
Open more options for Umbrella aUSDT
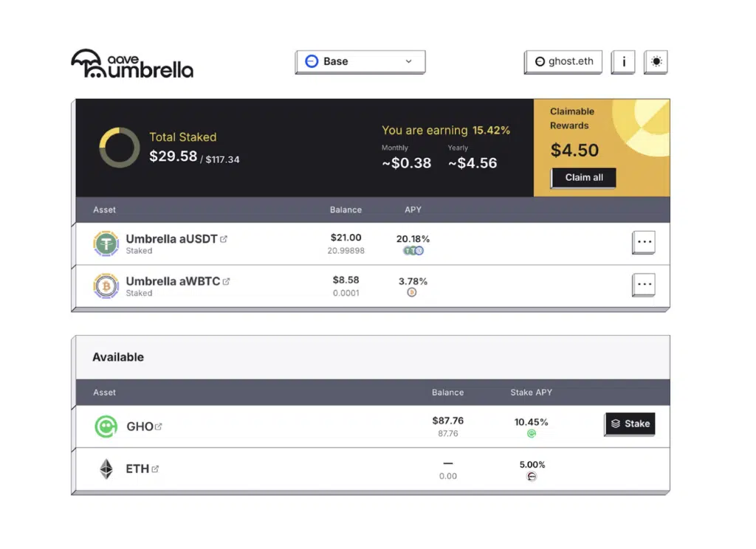tap(644, 243)
